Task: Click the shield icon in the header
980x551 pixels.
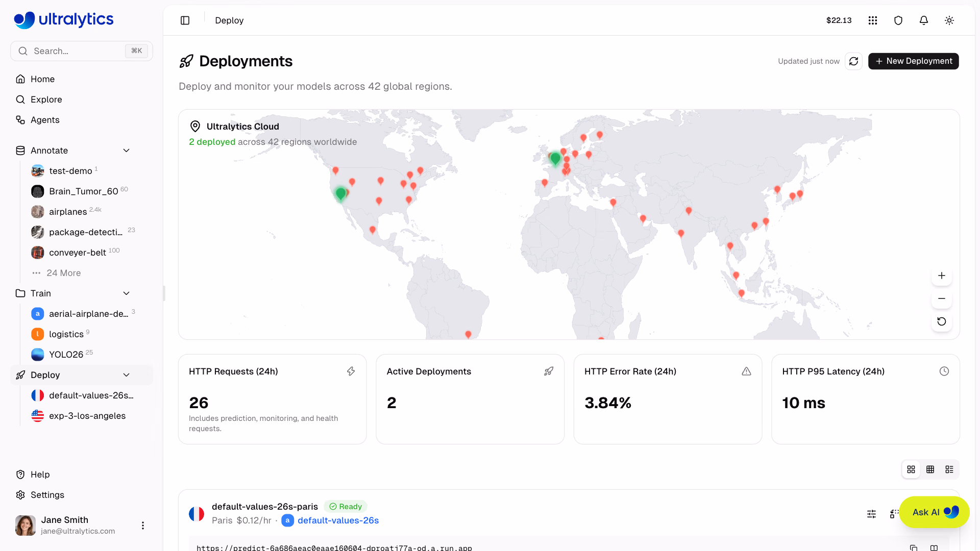Action: (x=898, y=20)
